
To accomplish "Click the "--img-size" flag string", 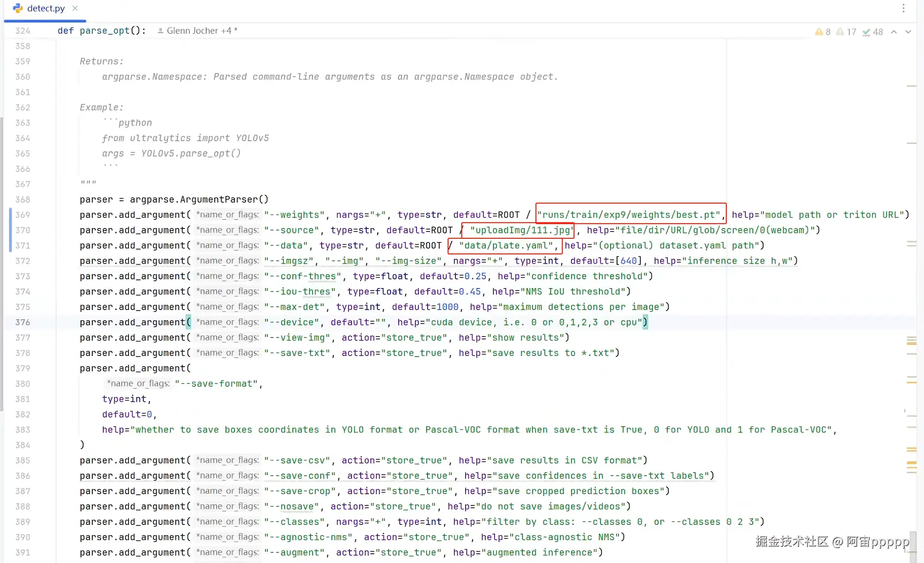I will click(409, 261).
